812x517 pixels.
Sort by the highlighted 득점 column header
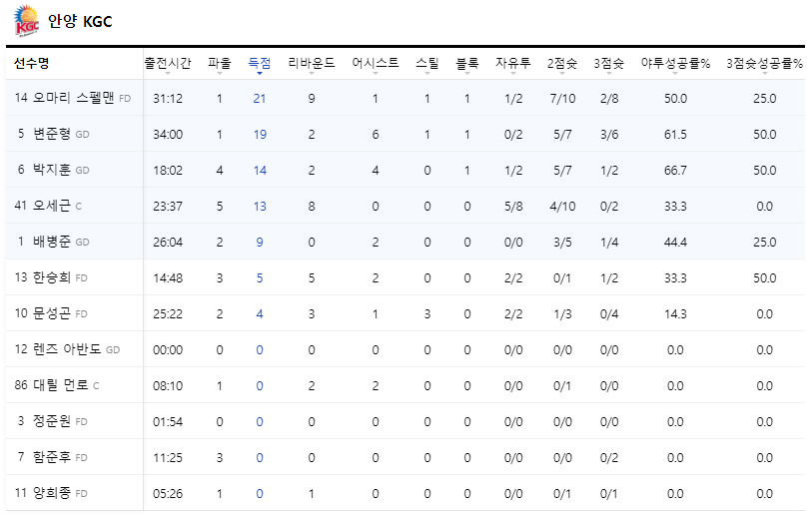click(260, 64)
